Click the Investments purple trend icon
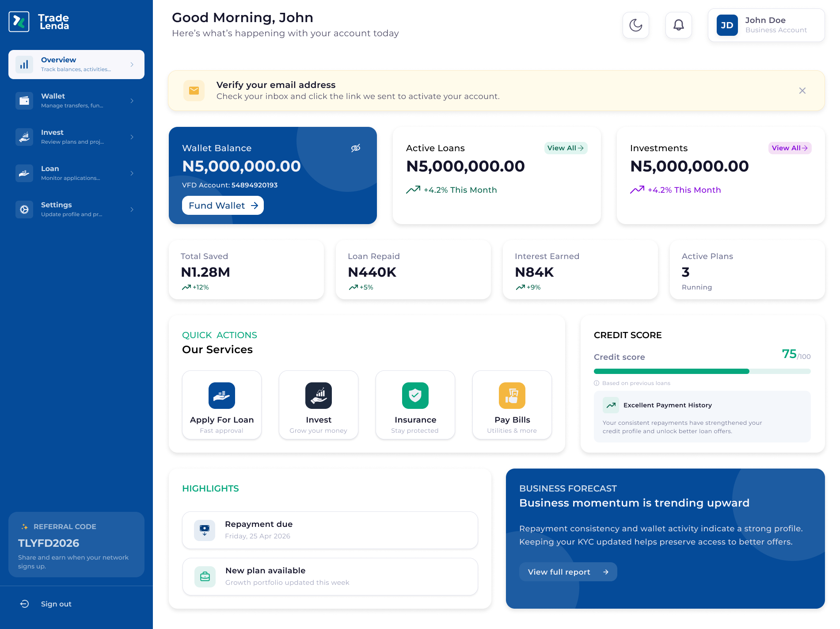840x629 pixels. (637, 190)
